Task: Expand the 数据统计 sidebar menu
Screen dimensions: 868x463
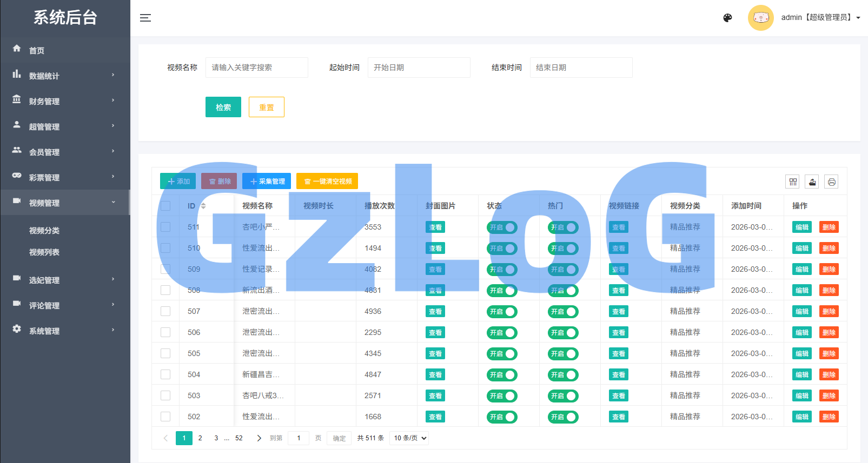Action: tap(65, 76)
